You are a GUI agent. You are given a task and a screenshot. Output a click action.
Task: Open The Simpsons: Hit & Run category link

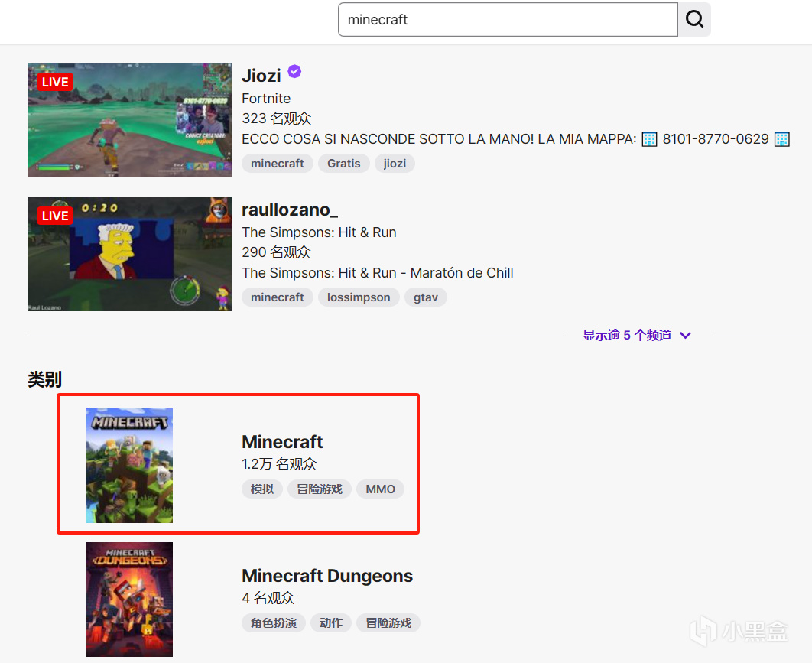pyautogui.click(x=319, y=232)
